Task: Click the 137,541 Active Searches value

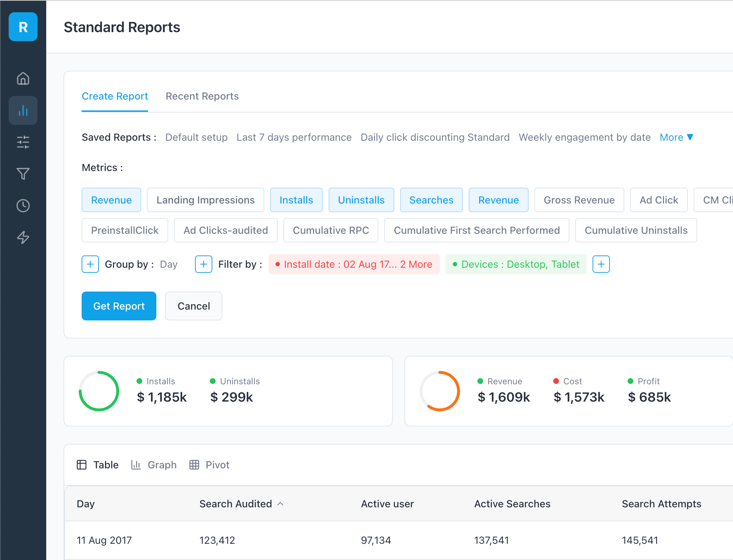Action: pyautogui.click(x=491, y=540)
